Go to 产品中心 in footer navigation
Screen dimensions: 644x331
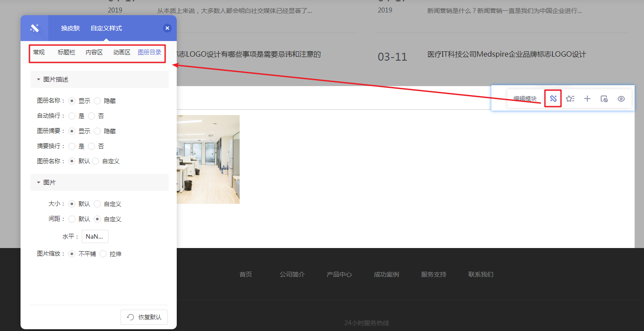339,274
